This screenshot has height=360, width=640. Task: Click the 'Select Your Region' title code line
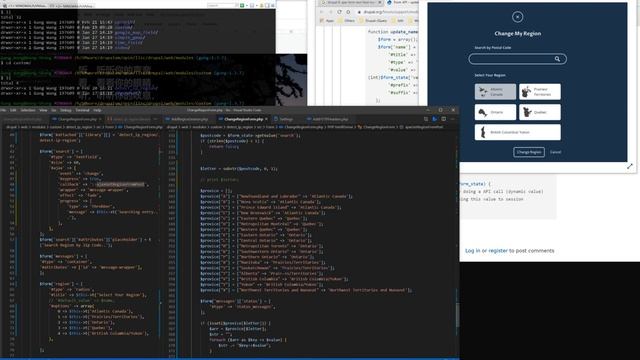[x=99, y=295]
